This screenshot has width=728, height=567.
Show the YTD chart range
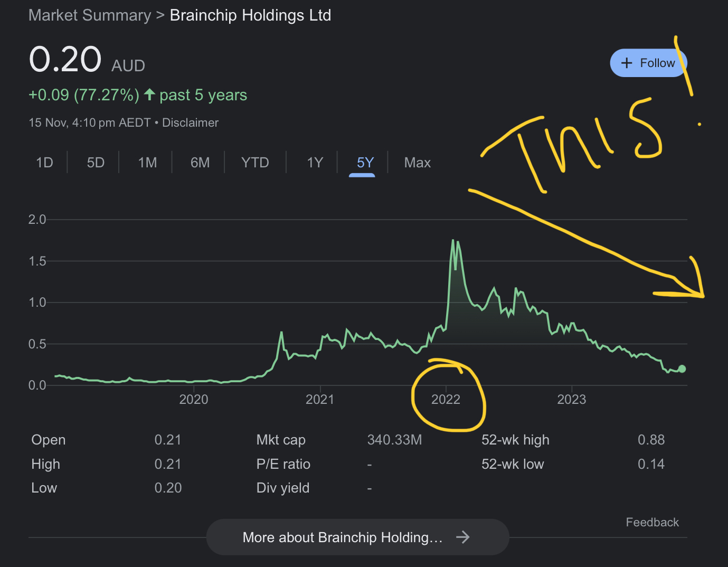point(255,163)
